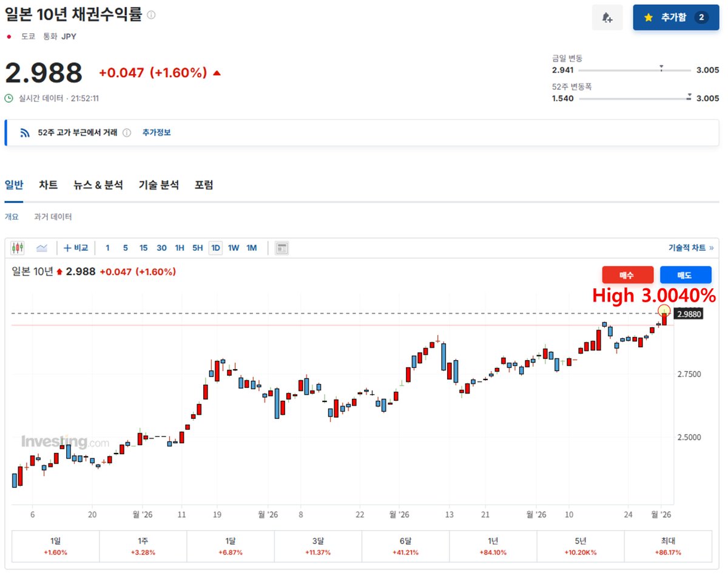This screenshot has width=728, height=575.
Task: Set chart interval to 1M
Action: [x=252, y=248]
